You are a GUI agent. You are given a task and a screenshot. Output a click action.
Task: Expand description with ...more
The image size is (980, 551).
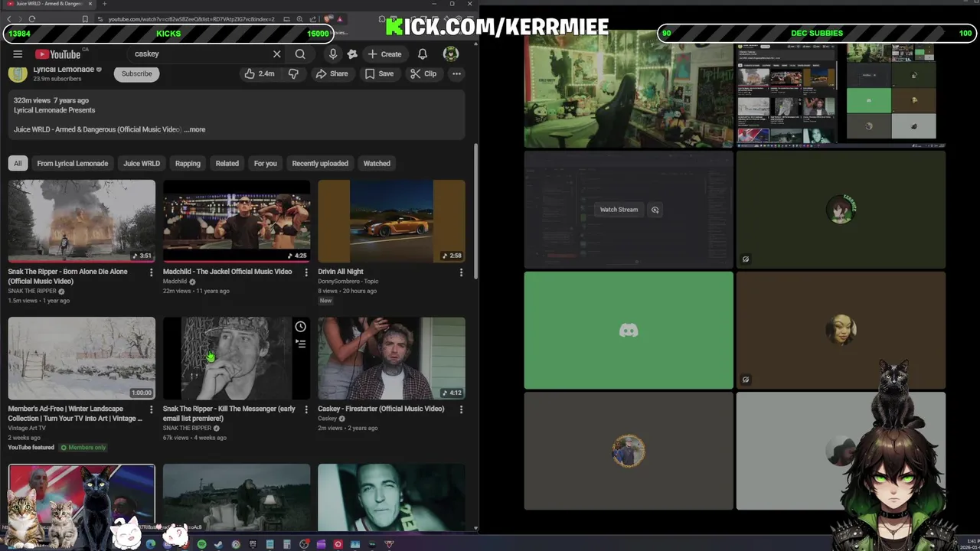coord(195,129)
